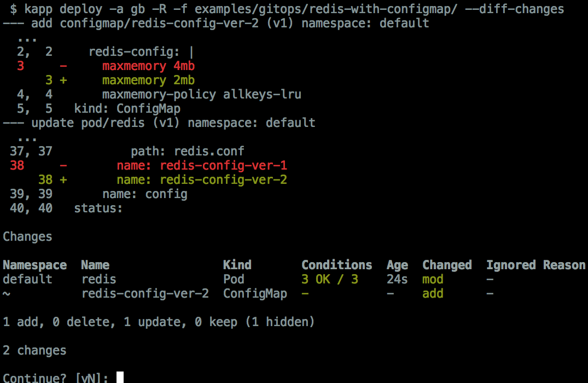The width and height of the screenshot is (588, 383).
Task: Click the '1 add, 0 delete' summary line
Action: click(159, 322)
